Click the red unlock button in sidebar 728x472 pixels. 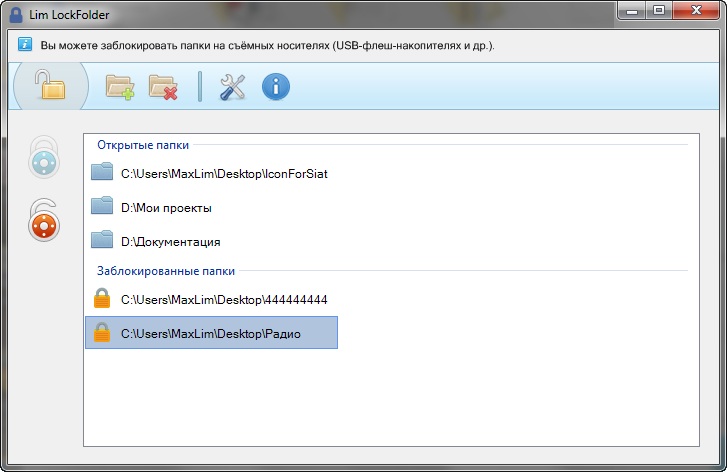(44, 220)
